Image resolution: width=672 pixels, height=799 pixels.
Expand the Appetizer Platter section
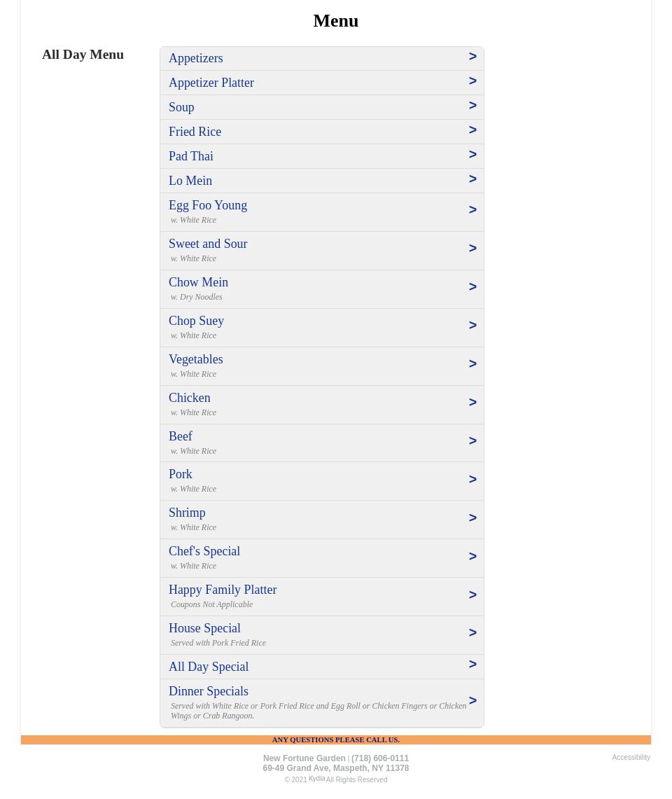click(x=472, y=82)
